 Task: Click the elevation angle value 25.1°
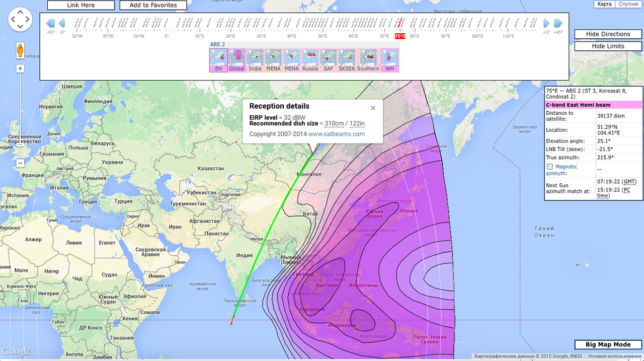click(603, 141)
